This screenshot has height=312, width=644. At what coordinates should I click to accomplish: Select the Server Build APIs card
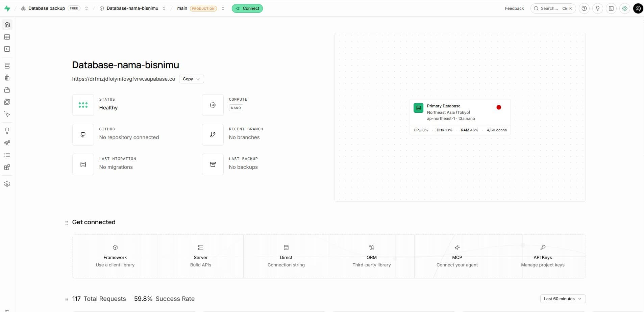[x=201, y=256]
